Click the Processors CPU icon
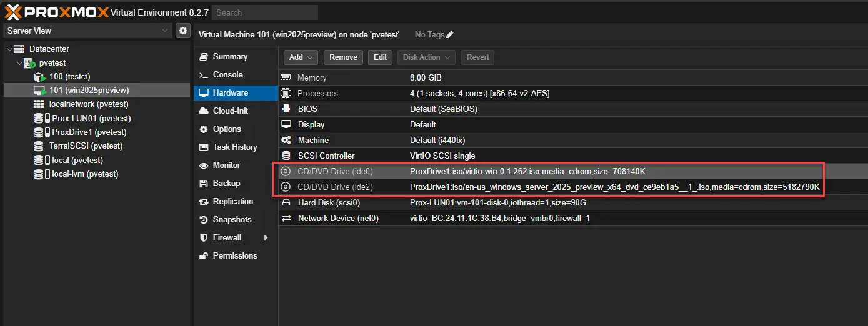This screenshot has height=326, width=868. (x=286, y=93)
